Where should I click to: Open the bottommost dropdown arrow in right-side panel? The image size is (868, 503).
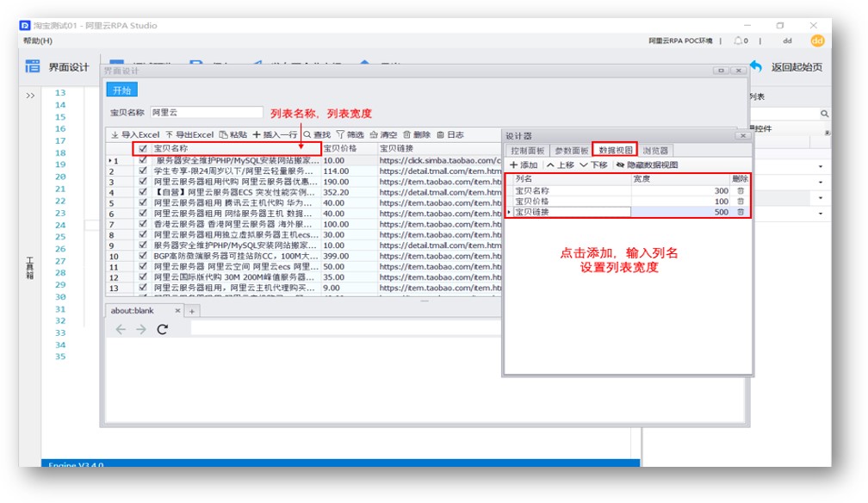(821, 214)
